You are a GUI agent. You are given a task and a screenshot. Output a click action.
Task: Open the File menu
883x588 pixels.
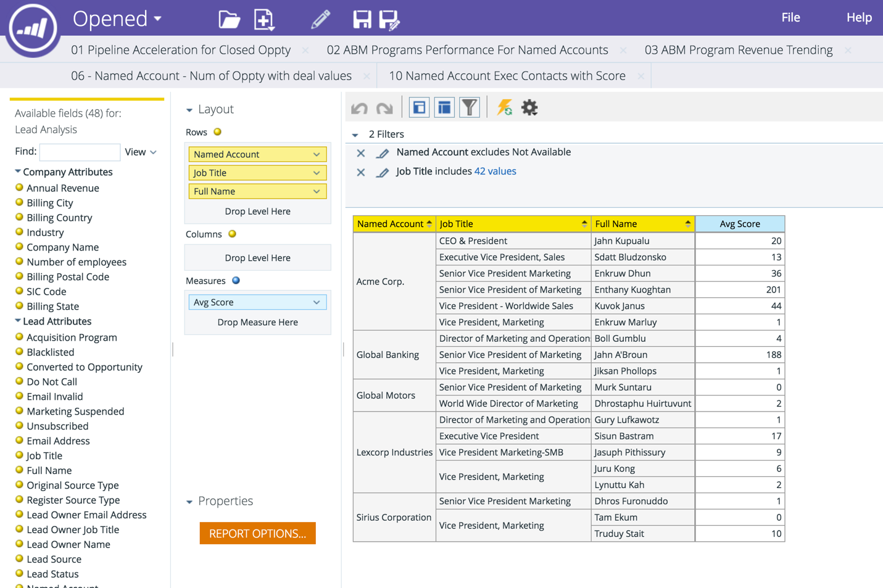[790, 17]
